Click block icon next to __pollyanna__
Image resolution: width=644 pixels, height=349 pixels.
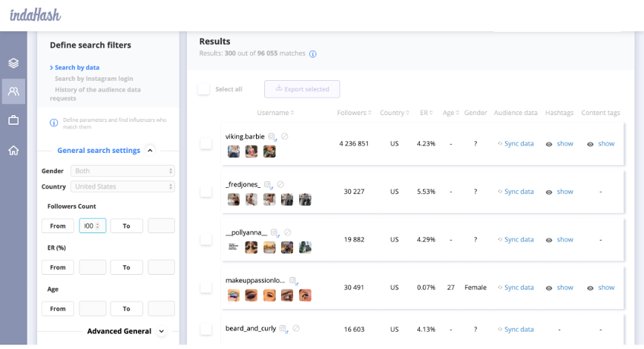(x=288, y=232)
